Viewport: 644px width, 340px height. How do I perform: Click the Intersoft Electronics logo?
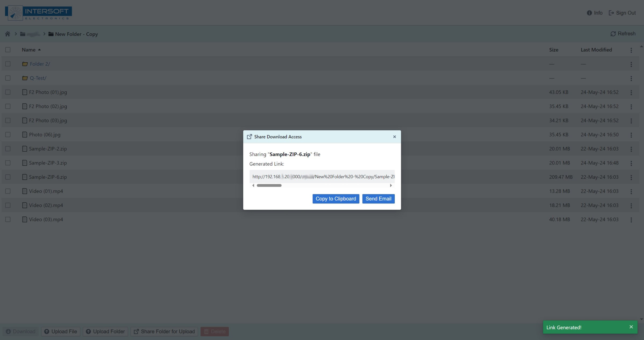click(x=38, y=13)
